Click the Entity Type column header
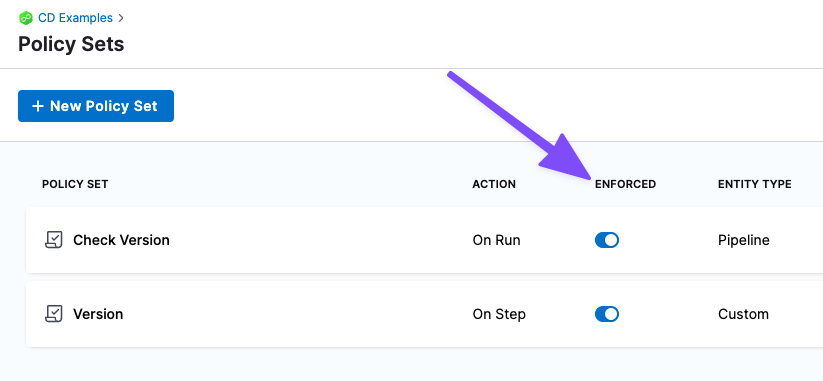The image size is (823, 381). [x=755, y=184]
